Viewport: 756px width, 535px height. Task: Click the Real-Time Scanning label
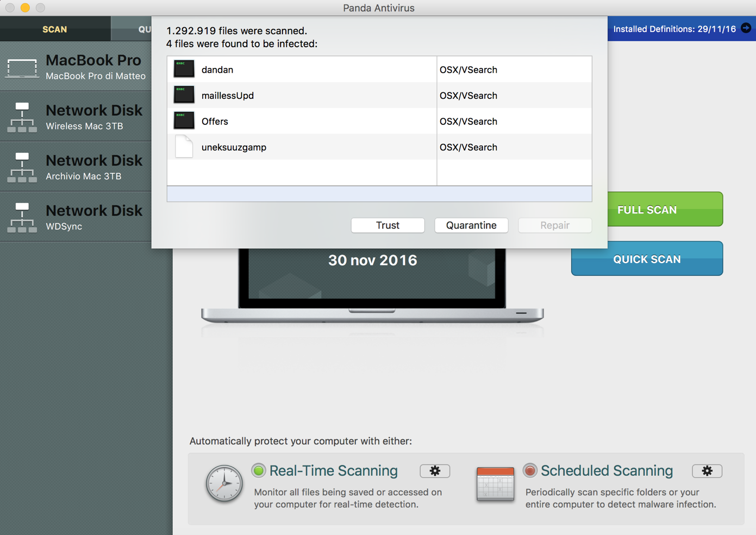coord(334,470)
